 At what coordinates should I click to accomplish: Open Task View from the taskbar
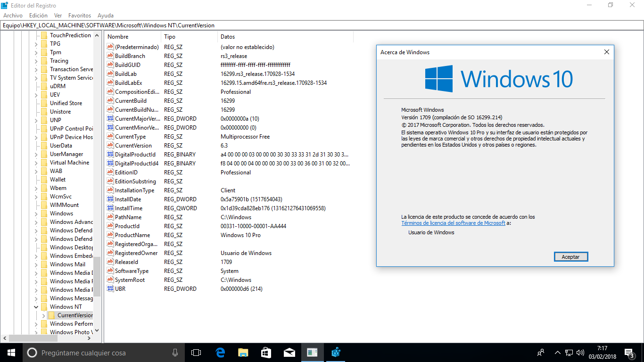196,353
